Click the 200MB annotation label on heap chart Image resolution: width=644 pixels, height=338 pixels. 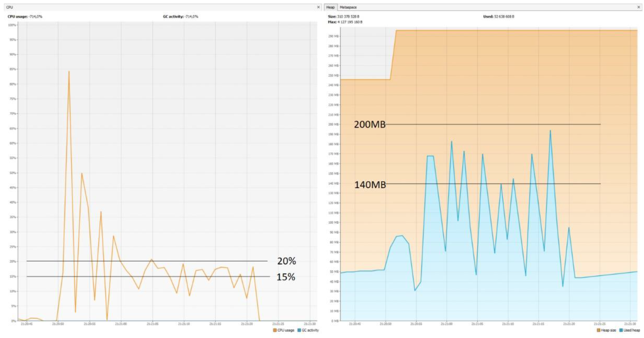[x=370, y=124]
